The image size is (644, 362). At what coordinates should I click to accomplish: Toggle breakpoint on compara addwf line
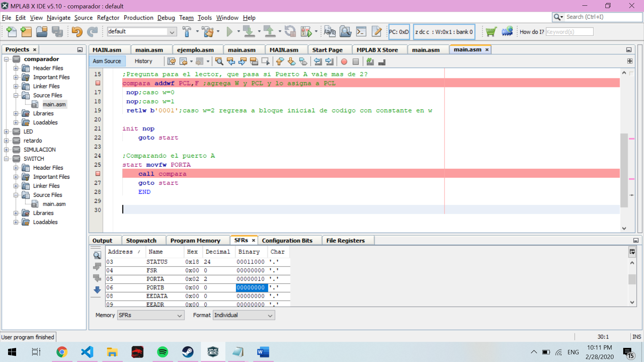point(98,83)
